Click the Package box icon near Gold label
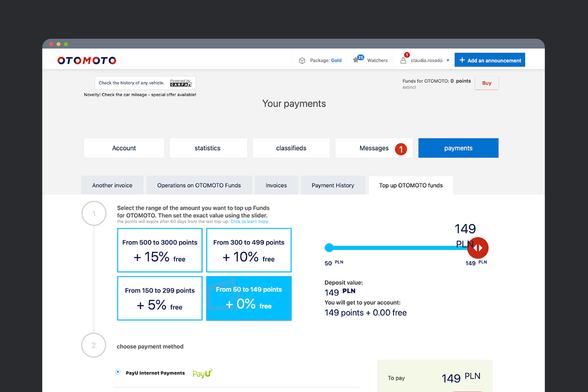This screenshot has width=588, height=392. point(302,60)
